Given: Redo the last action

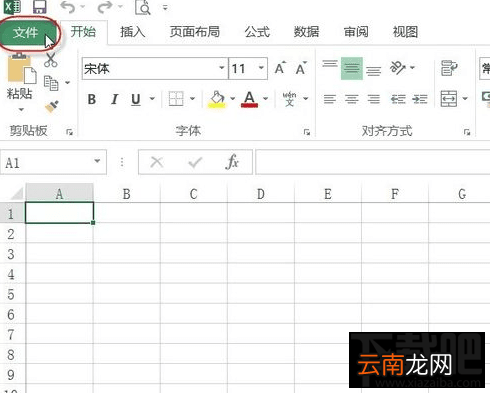Looking at the screenshot, I should tap(105, 7).
